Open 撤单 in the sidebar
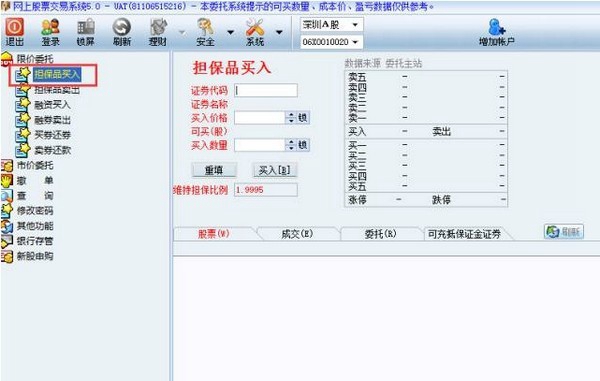600x381 pixels. pos(35,181)
